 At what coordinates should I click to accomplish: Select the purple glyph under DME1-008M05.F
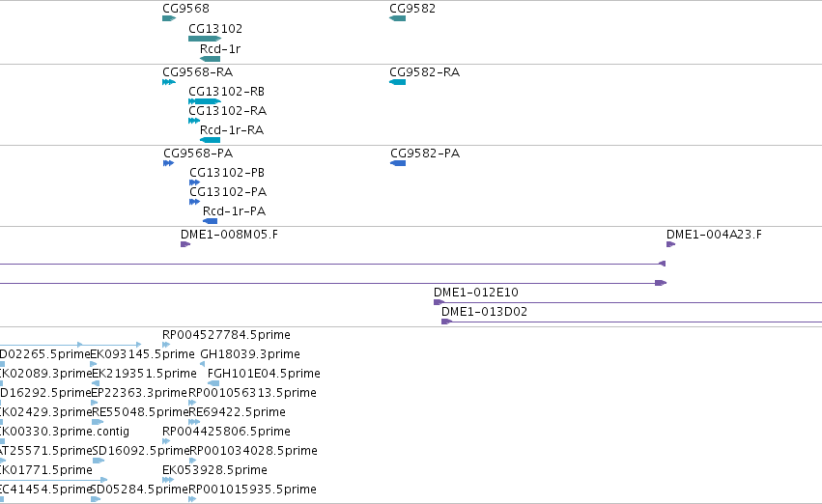tap(185, 244)
